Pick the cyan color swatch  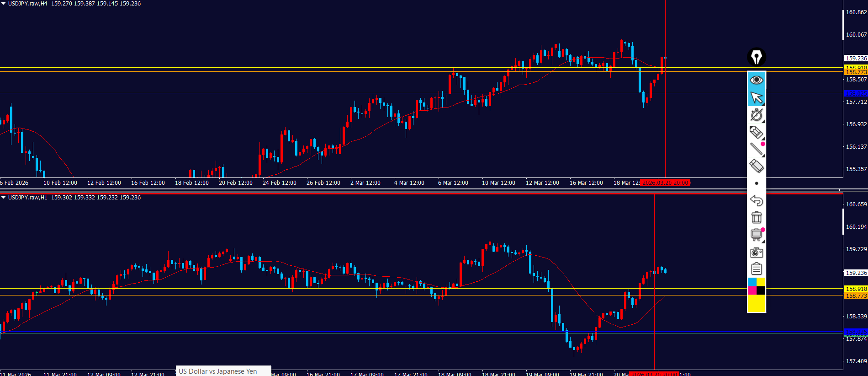(x=752, y=282)
